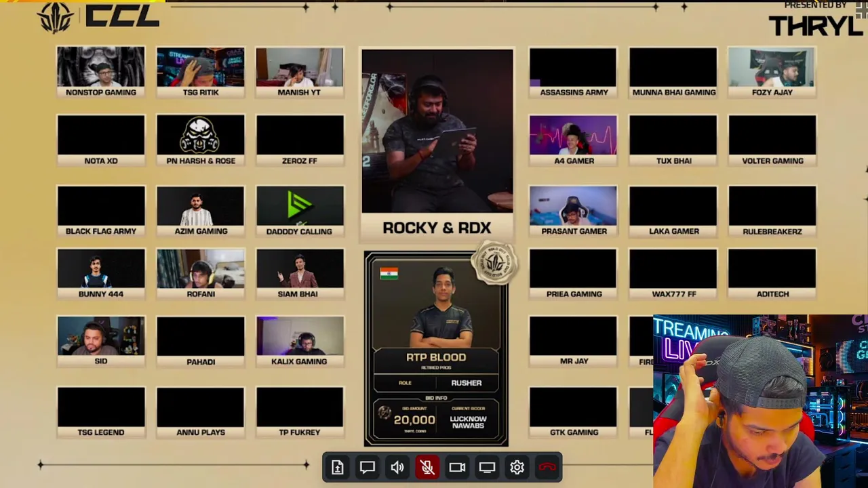Toggle the video camera icon
The width and height of the screenshot is (868, 488).
(457, 467)
